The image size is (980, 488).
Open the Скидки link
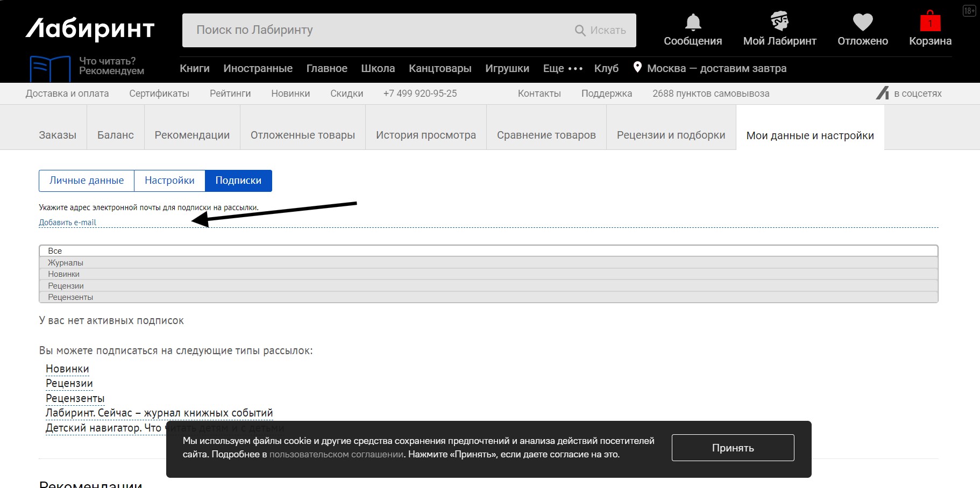tap(347, 94)
